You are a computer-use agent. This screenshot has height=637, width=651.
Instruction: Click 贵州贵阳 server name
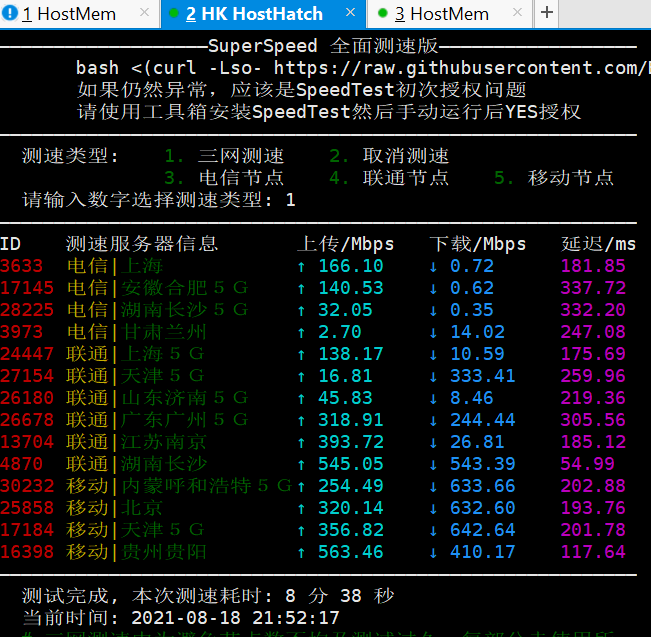[164, 552]
